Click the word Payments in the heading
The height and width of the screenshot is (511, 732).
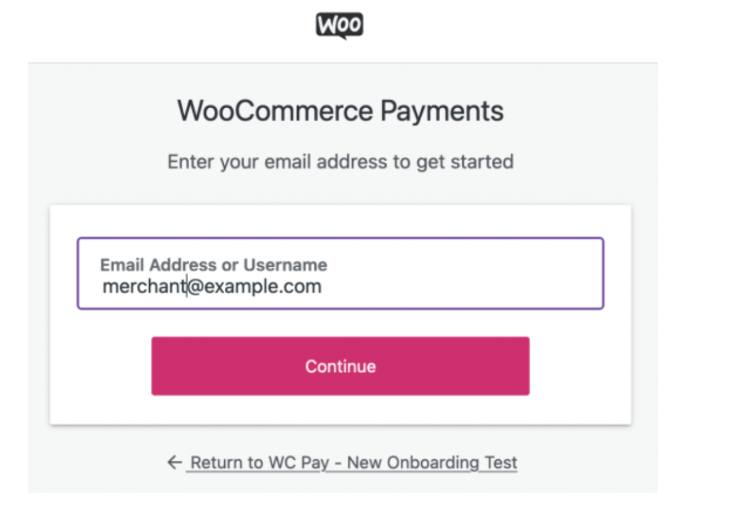(x=442, y=112)
